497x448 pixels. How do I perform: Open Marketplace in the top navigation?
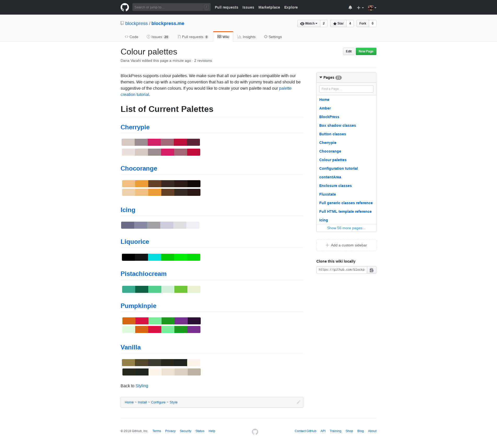269,7
